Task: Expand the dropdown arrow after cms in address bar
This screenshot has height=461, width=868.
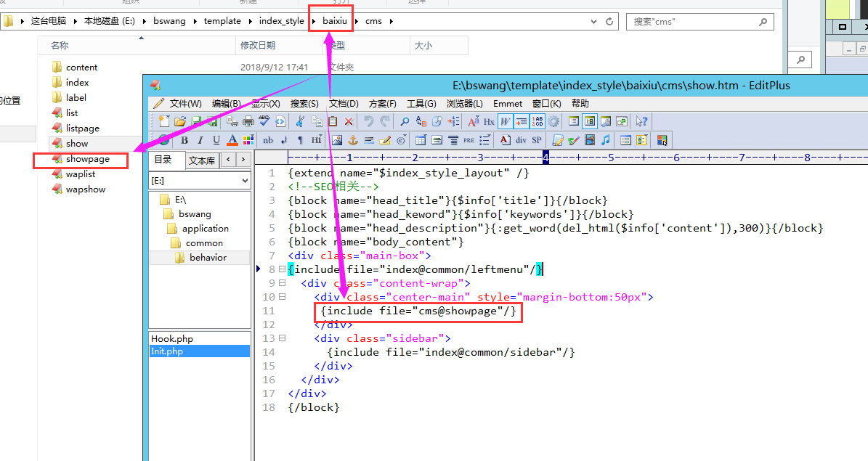Action: [391, 21]
